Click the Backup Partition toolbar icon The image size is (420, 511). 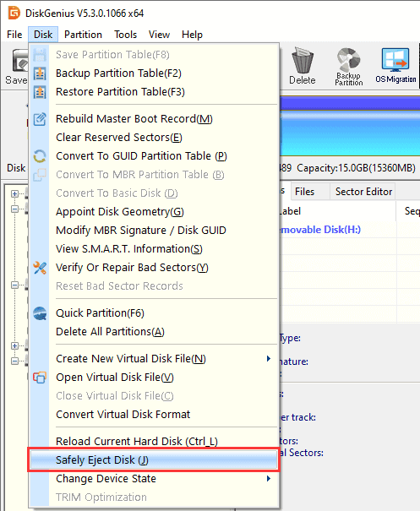[x=348, y=59]
